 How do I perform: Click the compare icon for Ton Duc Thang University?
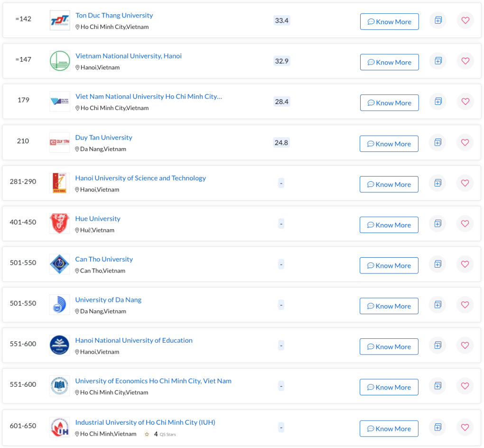click(x=438, y=20)
